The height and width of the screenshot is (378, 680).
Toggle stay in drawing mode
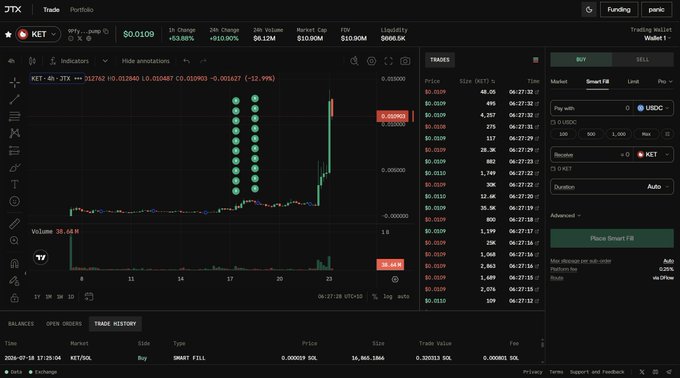[15, 281]
